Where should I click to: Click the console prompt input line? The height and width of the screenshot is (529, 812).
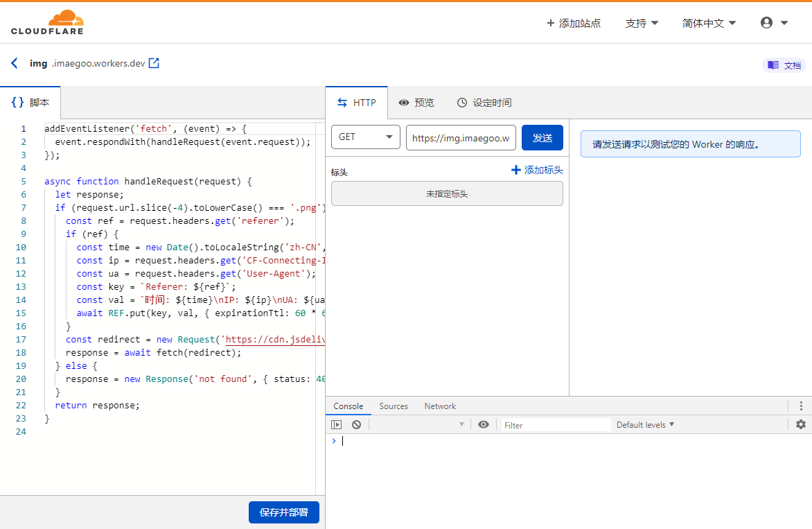pyautogui.click(x=569, y=441)
